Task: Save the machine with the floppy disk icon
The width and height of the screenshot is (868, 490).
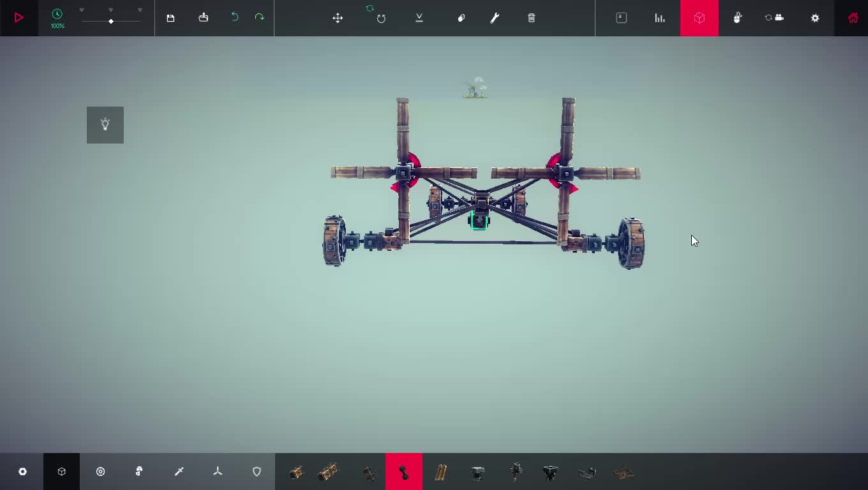Action: point(170,18)
